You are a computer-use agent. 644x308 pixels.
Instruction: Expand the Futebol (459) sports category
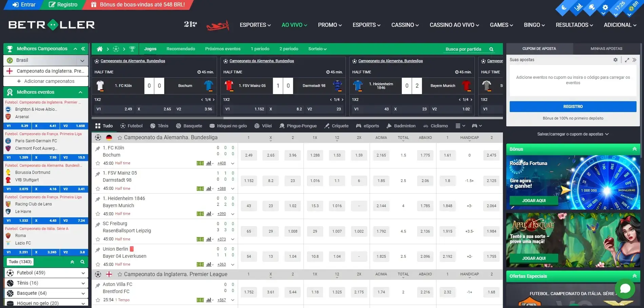tap(83, 273)
